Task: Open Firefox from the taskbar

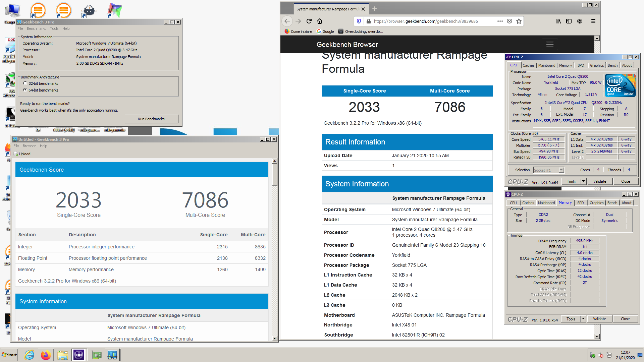Action: 46,355
